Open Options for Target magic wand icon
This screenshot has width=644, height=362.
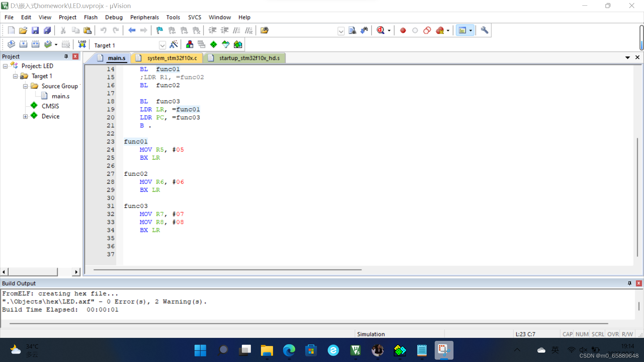point(174,45)
